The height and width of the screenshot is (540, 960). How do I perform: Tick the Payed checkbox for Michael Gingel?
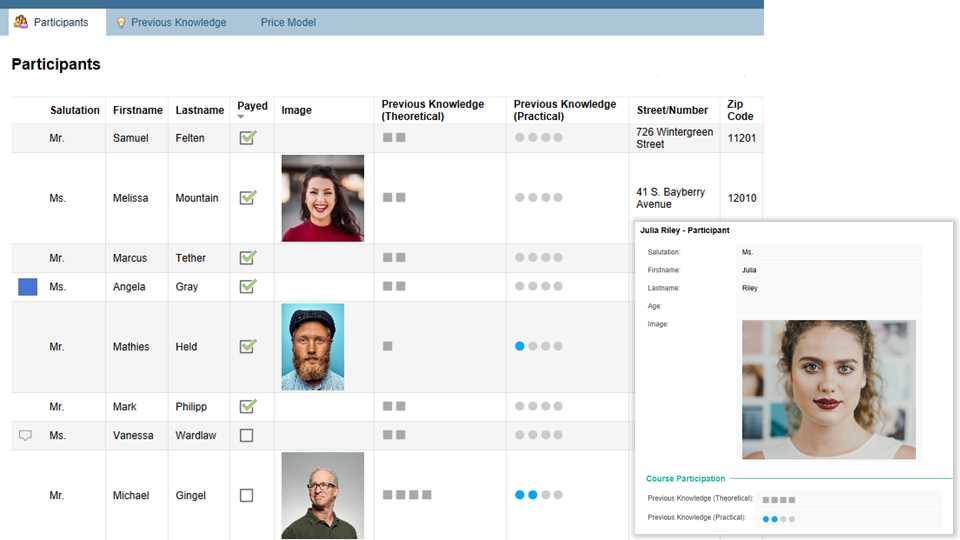[x=247, y=495]
